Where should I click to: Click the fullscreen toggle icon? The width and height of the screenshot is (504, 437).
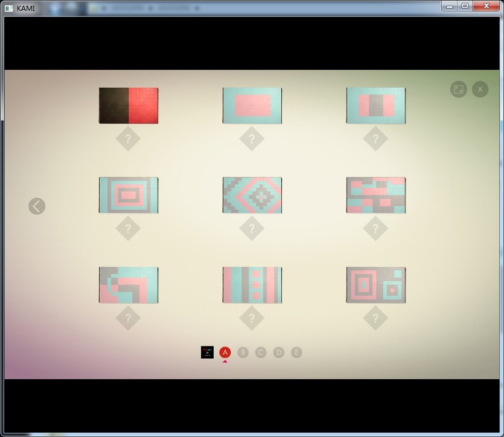pyautogui.click(x=458, y=89)
